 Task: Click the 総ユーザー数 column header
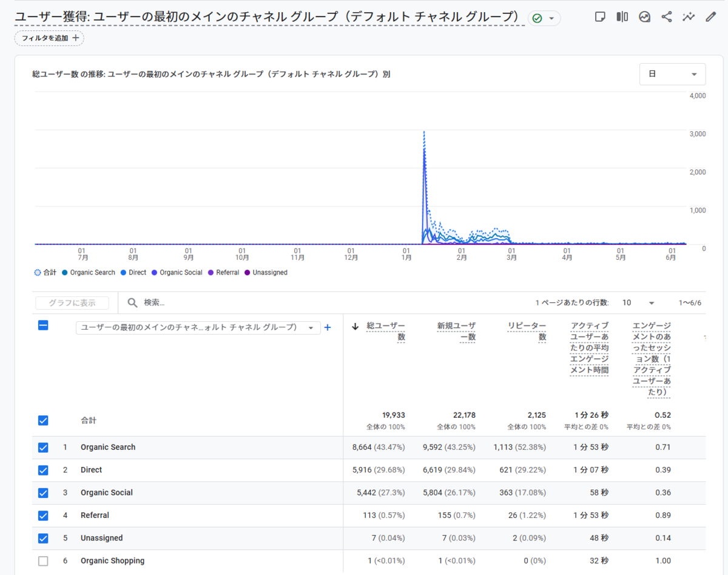point(386,332)
